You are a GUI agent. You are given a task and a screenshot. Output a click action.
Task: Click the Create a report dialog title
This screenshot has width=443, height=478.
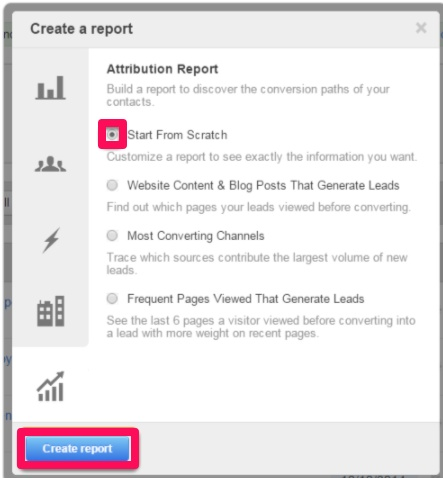[x=82, y=29]
